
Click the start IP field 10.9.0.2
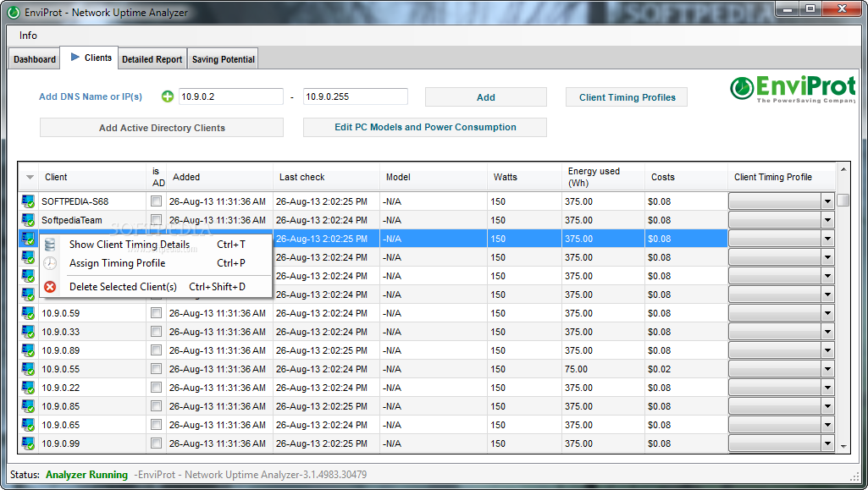click(x=231, y=96)
